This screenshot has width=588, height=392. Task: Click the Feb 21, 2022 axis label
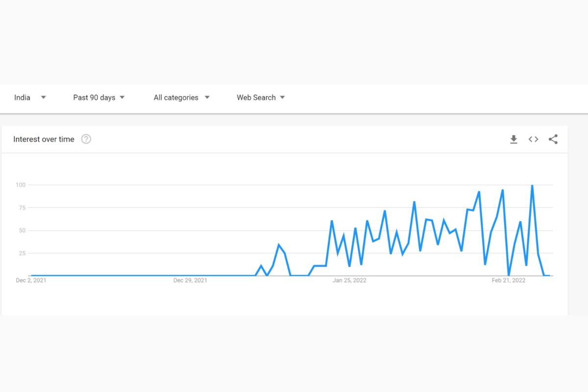click(509, 281)
